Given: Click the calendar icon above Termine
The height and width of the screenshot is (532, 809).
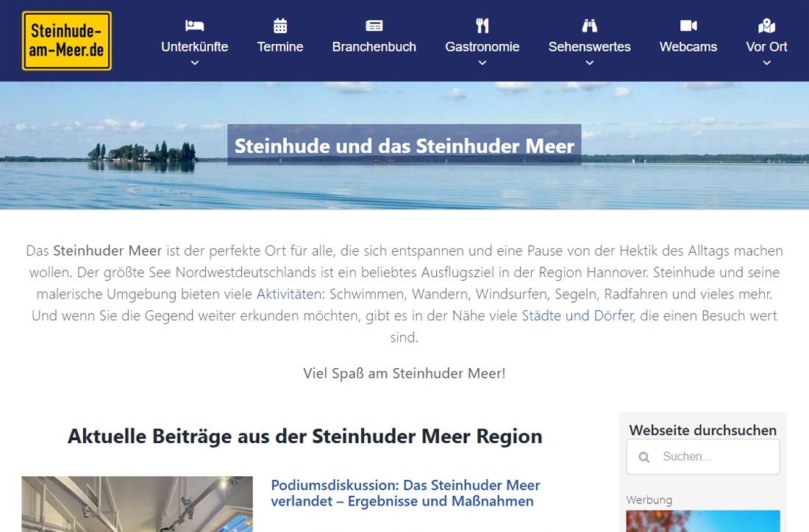Looking at the screenshot, I should [280, 26].
